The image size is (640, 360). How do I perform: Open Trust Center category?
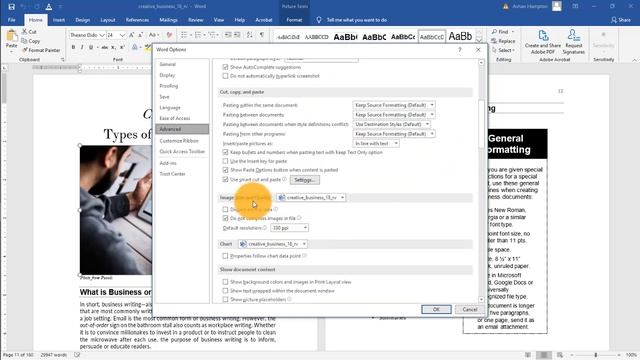pyautogui.click(x=172, y=174)
